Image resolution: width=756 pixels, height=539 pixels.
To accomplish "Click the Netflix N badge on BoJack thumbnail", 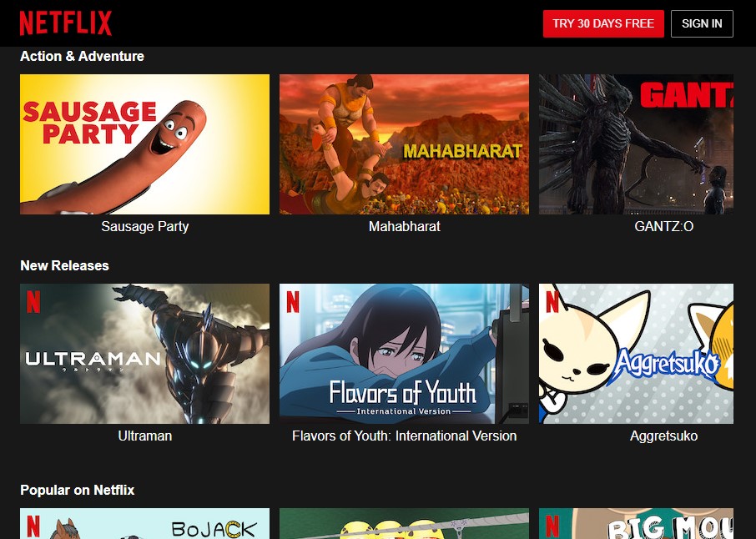I will click(x=33, y=526).
